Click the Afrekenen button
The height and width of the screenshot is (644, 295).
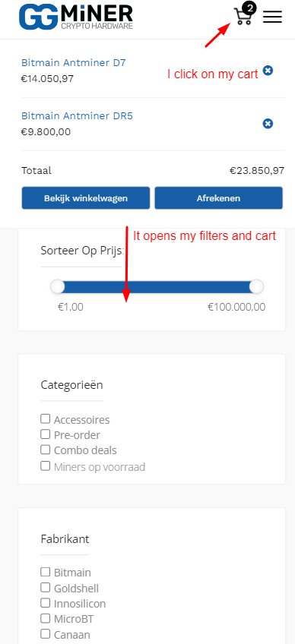click(218, 198)
